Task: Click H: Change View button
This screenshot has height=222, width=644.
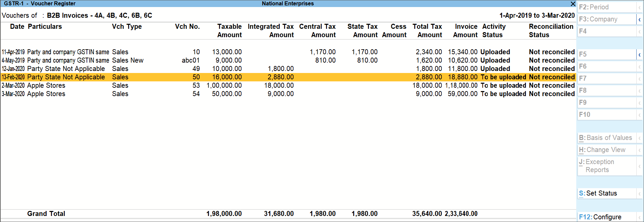Action: pyautogui.click(x=607, y=150)
